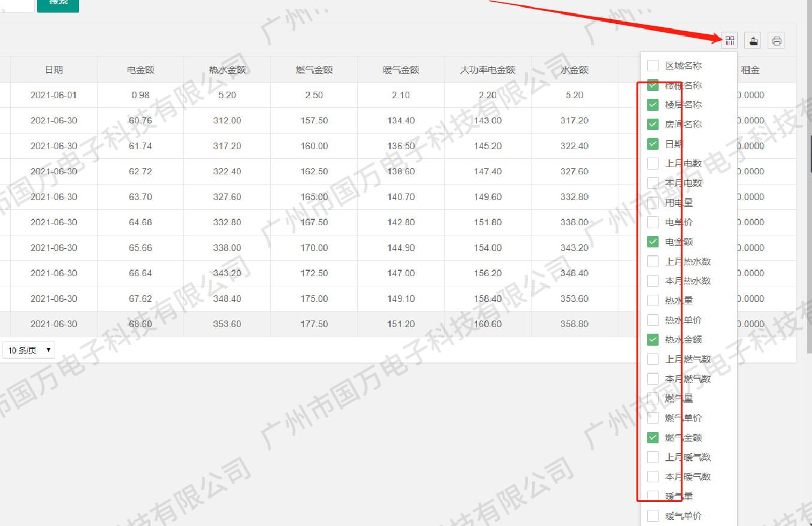The width and height of the screenshot is (812, 526).
Task: Click the 暖气金额 column header
Action: [400, 70]
